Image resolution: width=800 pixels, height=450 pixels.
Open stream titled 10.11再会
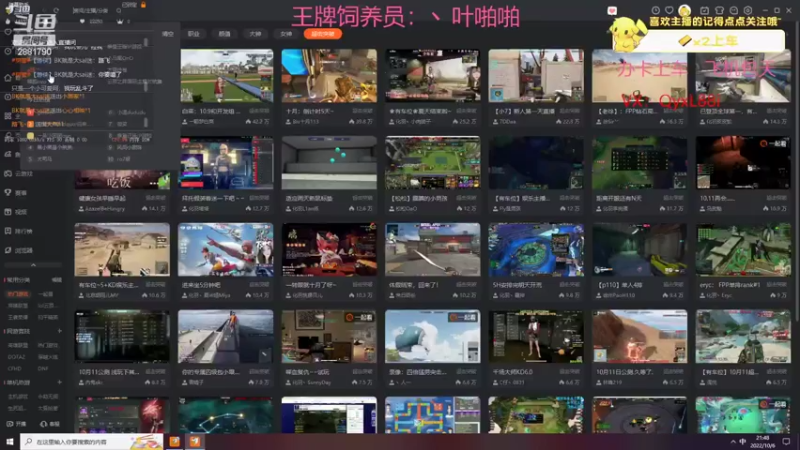click(717, 198)
